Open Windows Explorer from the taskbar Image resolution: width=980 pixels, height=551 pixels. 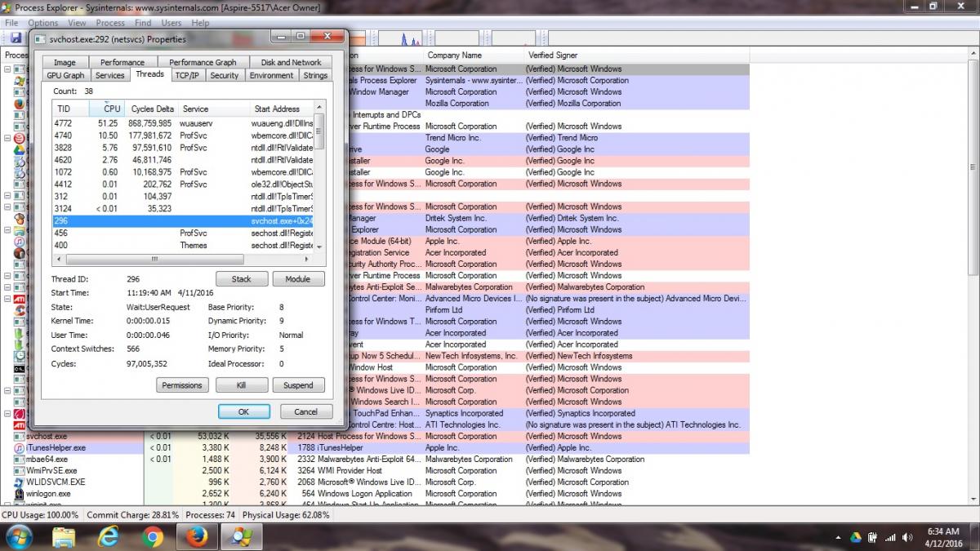[65, 536]
